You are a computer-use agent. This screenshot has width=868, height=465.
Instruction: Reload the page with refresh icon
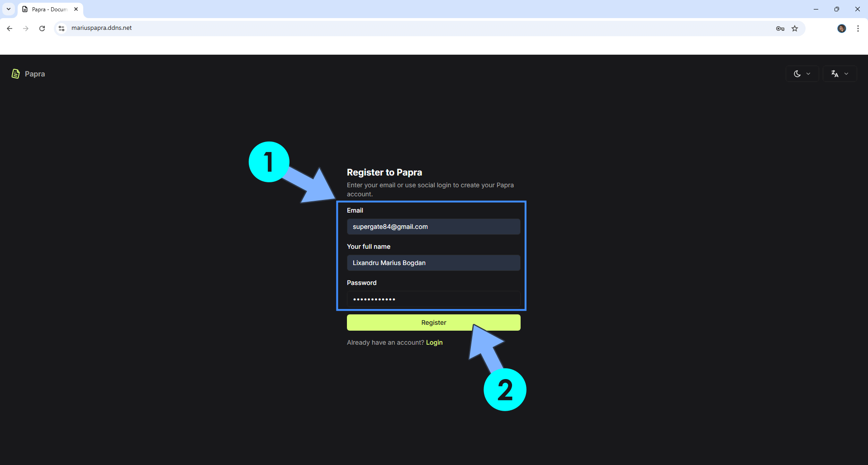coord(42,28)
